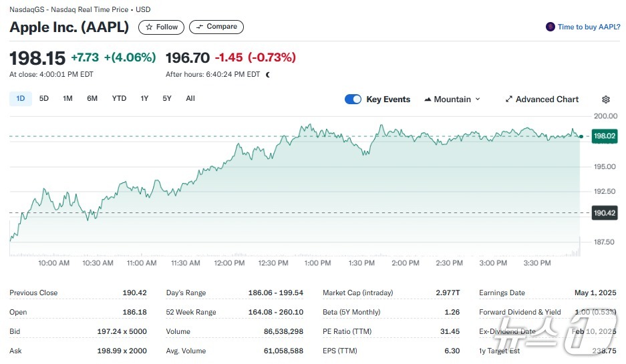The width and height of the screenshot is (626, 364).
Task: Click the Advanced Chart link
Action: (x=547, y=100)
